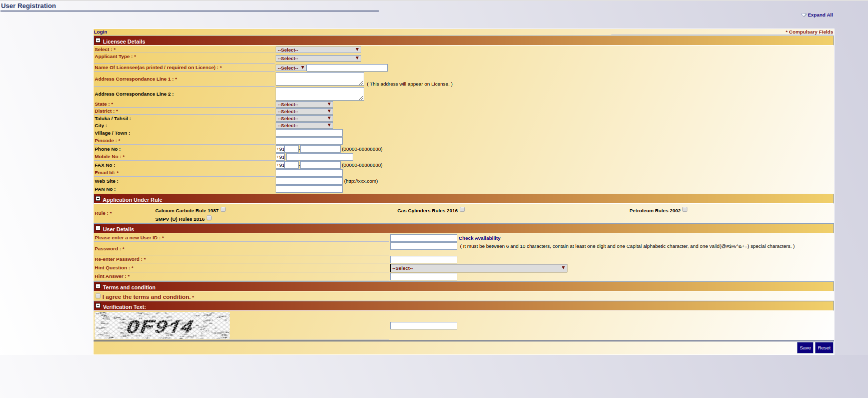The image size is (868, 398).
Task: Open the Login link
Action: (101, 32)
